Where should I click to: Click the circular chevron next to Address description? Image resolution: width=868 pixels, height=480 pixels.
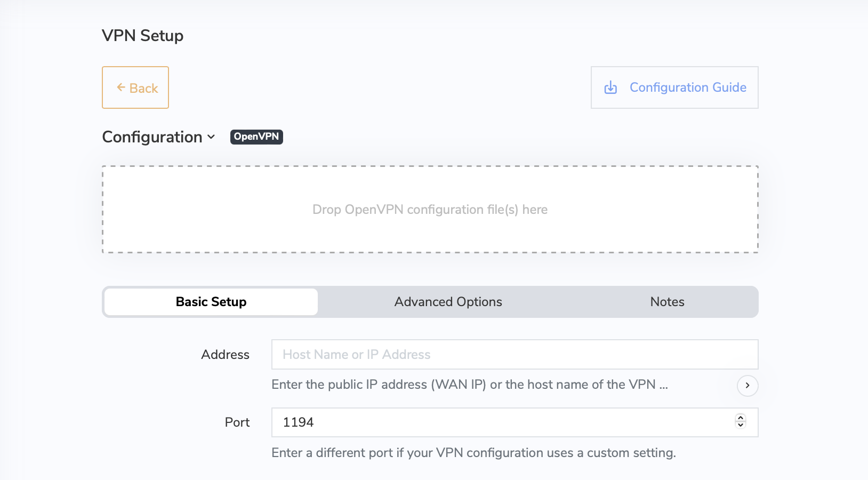[x=748, y=386]
